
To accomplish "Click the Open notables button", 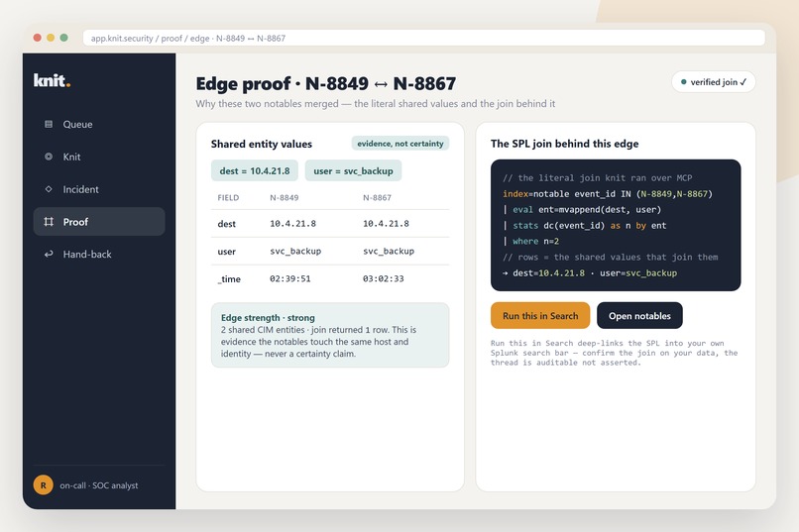I will pyautogui.click(x=639, y=316).
